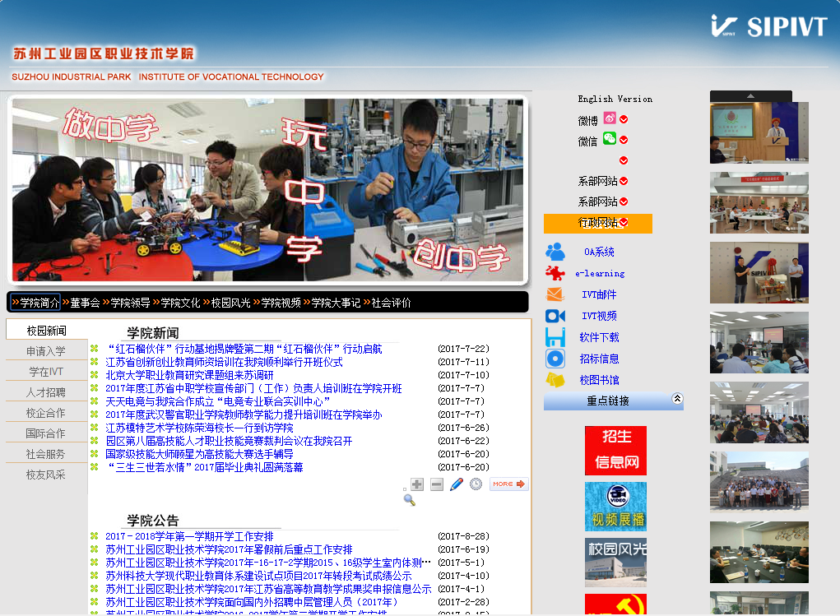Open the IVT邮件 envelope icon
The width and height of the screenshot is (840, 616).
pyautogui.click(x=555, y=294)
